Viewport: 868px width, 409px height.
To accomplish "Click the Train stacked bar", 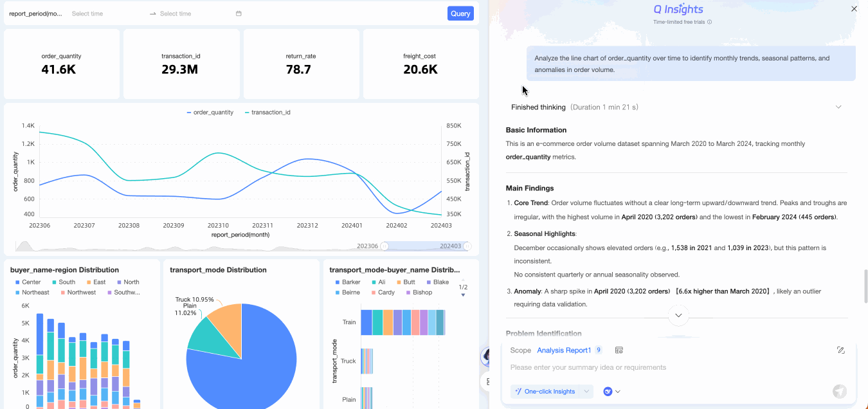I will (402, 322).
